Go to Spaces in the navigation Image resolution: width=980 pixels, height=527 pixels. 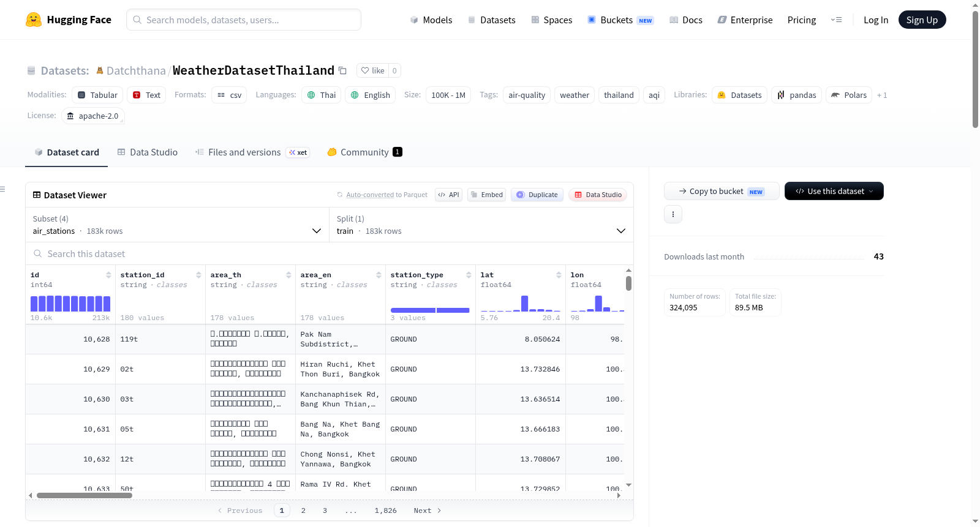(552, 20)
